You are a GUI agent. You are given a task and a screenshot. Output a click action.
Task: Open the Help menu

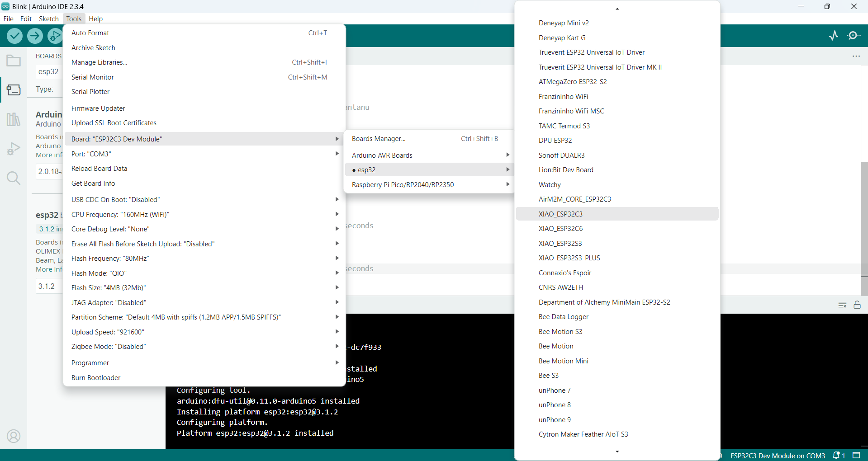[95, 19]
